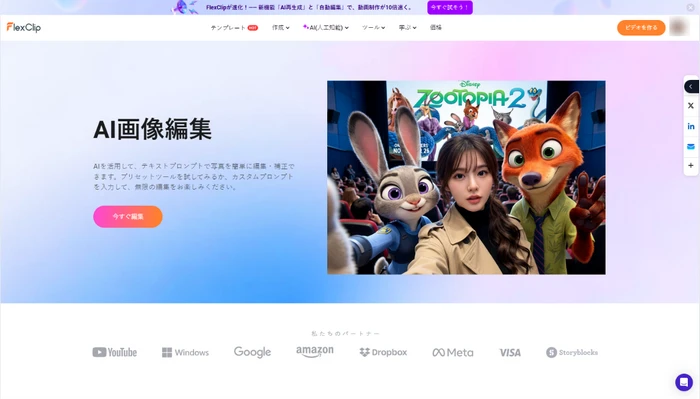
Task: Click the plus icon for more share options
Action: pos(691,166)
